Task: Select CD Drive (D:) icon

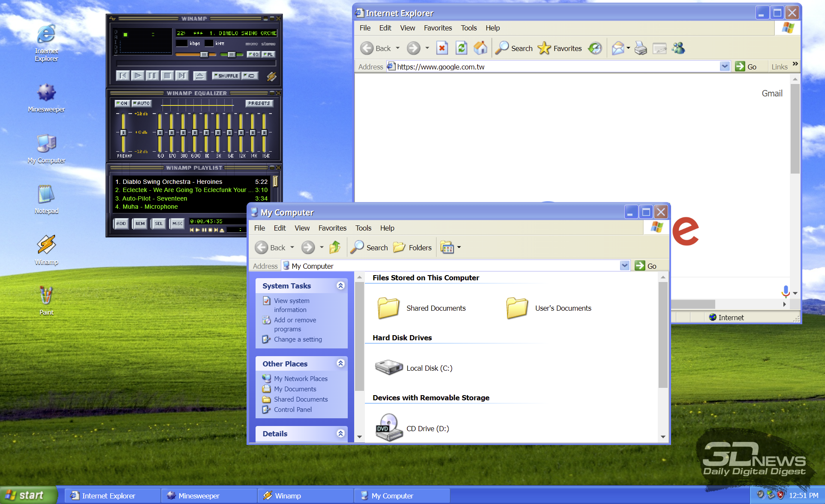Action: [x=389, y=427]
